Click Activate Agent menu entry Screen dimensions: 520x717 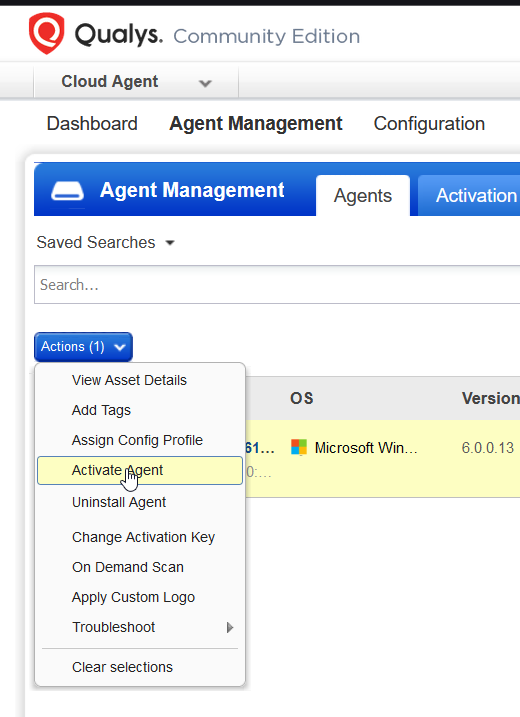[x=140, y=470]
